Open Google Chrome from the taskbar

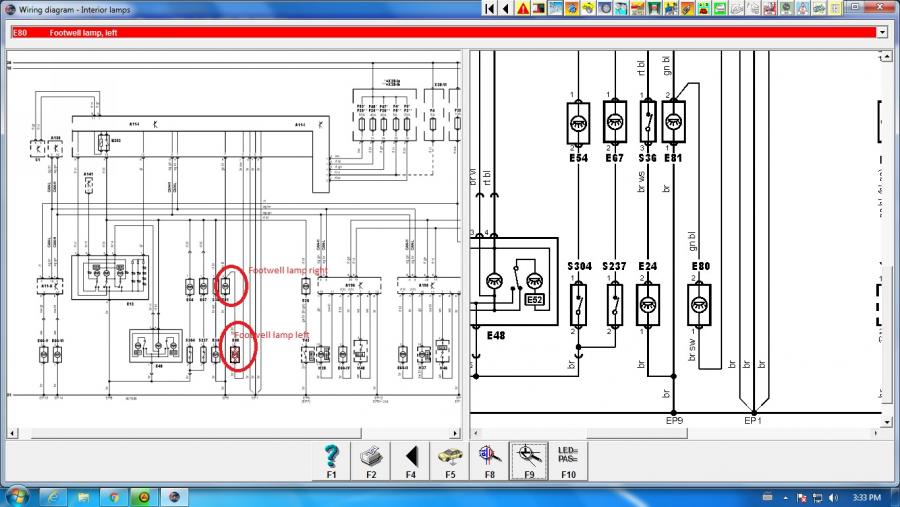coord(114,497)
